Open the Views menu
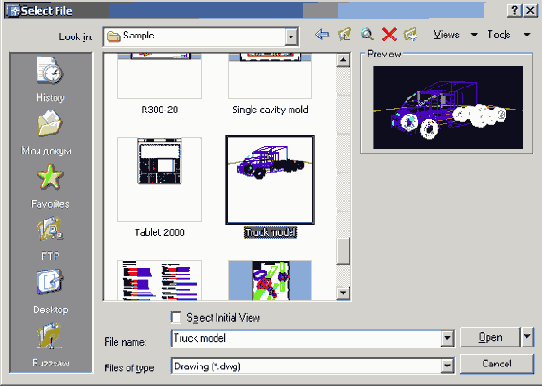The height and width of the screenshot is (386, 542). (455, 35)
